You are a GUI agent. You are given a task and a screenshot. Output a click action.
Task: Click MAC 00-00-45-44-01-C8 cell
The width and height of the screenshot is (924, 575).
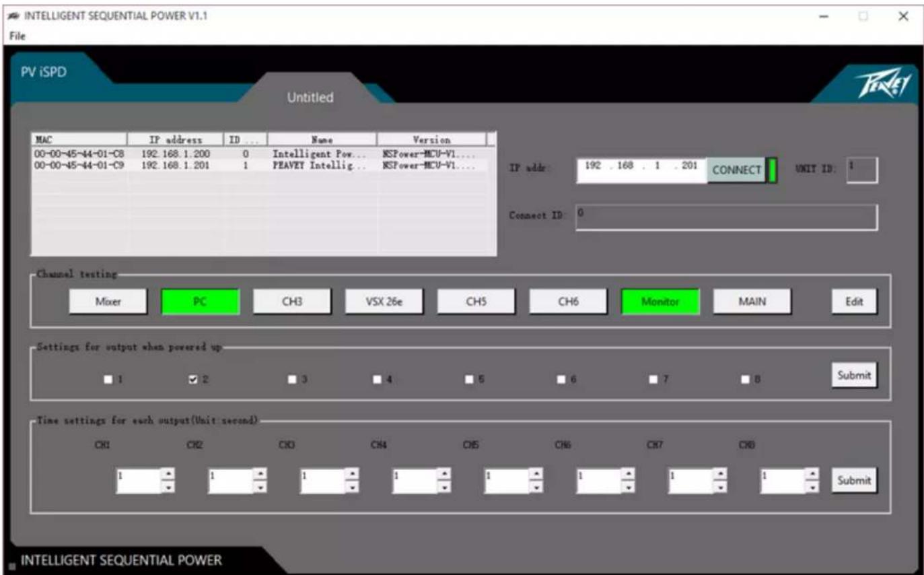pos(79,154)
